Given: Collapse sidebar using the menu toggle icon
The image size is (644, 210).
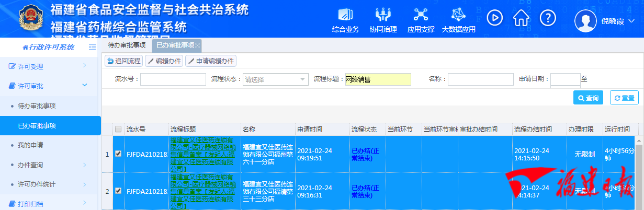Looking at the screenshot, I should click(92, 48).
